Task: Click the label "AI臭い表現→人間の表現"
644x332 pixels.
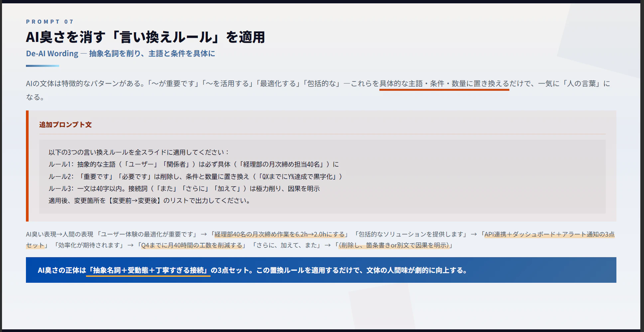Action: click(x=60, y=234)
